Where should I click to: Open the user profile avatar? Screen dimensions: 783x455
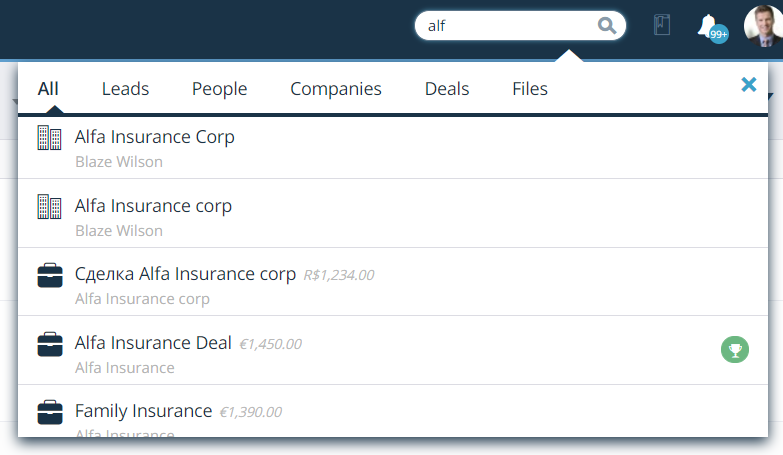pyautogui.click(x=763, y=26)
